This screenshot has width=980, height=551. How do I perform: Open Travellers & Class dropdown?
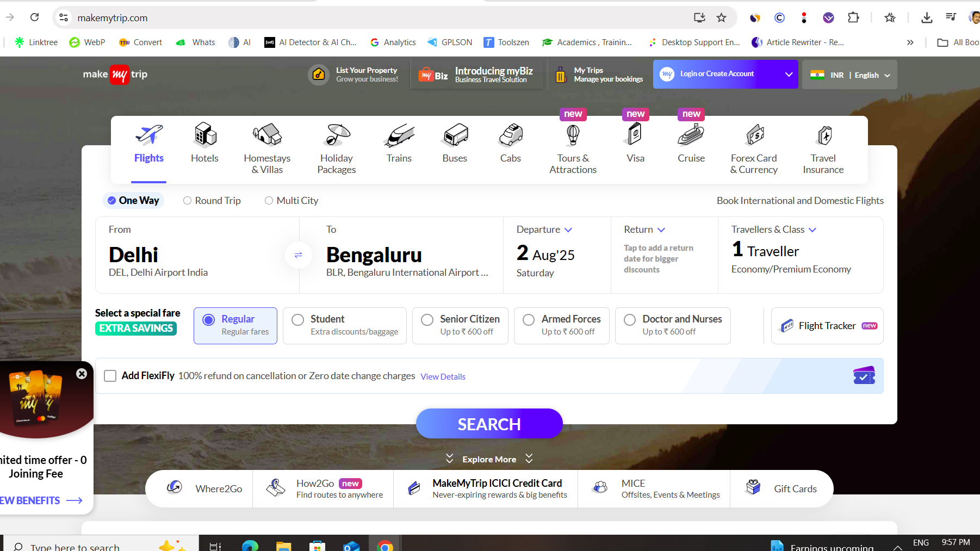[774, 230]
